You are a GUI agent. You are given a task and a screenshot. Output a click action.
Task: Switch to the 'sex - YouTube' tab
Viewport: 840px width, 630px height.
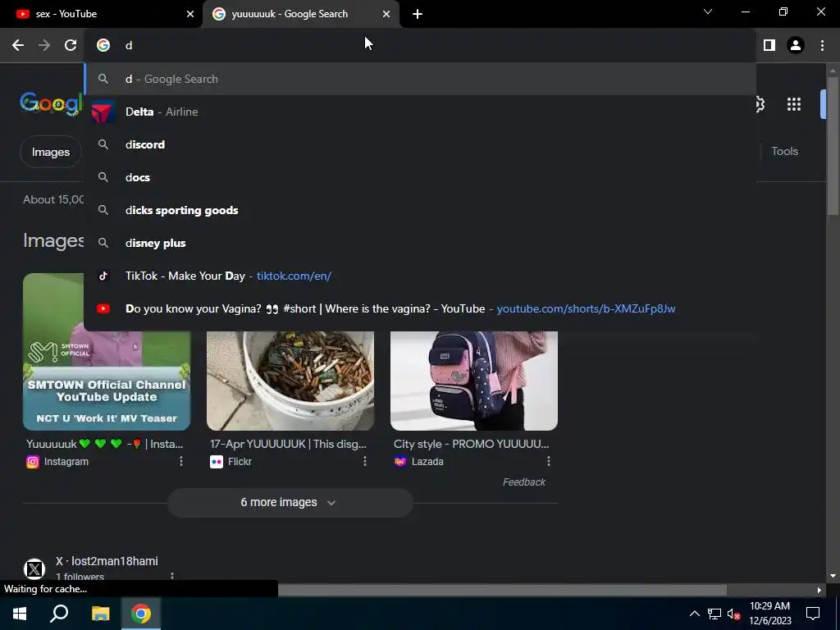click(101, 14)
